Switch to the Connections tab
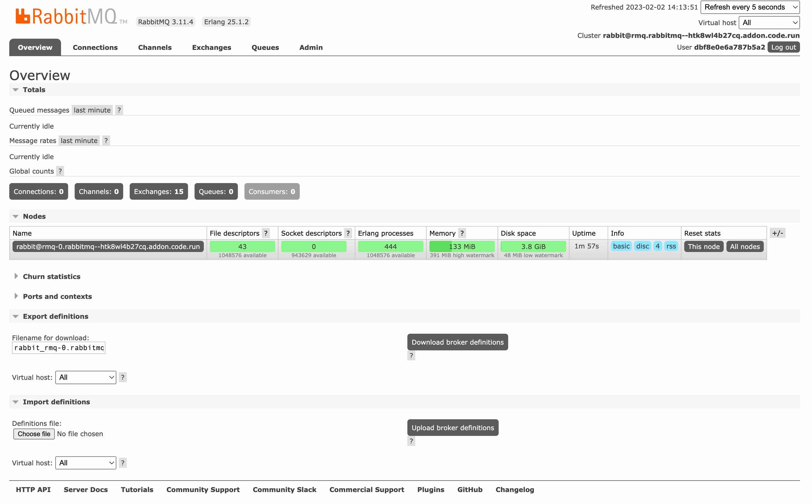Image resolution: width=812 pixels, height=504 pixels. click(95, 47)
